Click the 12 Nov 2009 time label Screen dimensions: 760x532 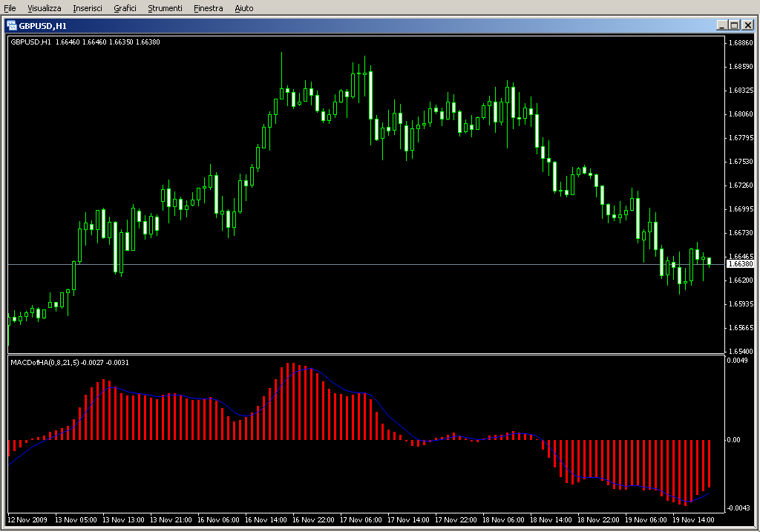click(27, 520)
